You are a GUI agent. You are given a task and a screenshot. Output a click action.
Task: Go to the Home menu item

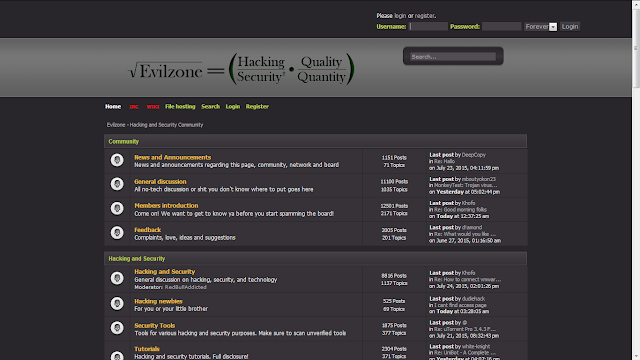113,107
